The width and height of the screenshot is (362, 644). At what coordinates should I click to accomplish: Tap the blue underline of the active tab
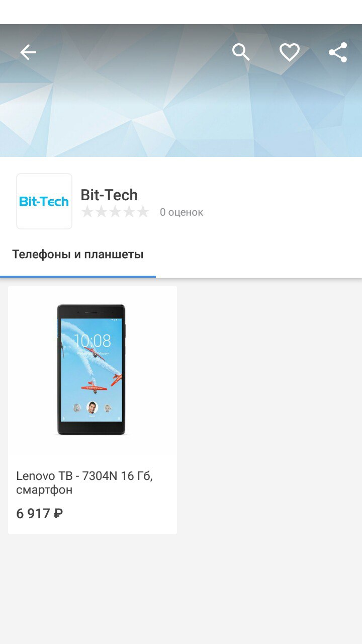(78, 276)
